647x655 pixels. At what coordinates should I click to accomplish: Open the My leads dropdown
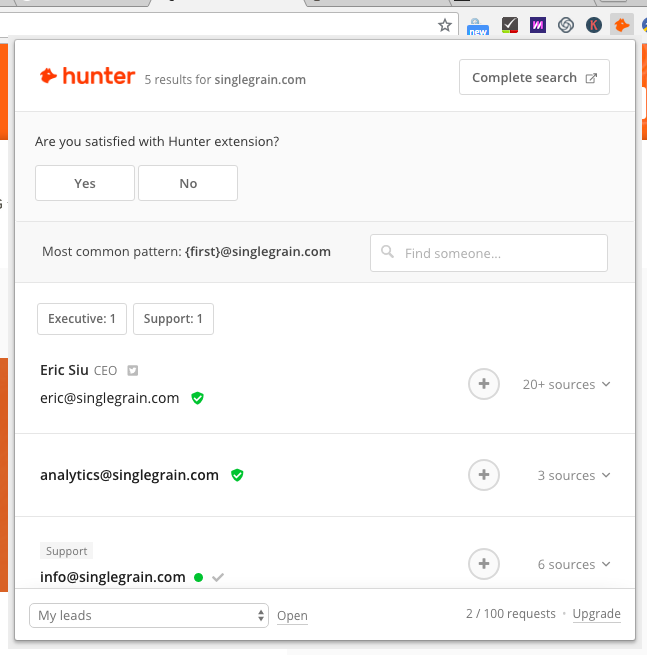pos(149,615)
